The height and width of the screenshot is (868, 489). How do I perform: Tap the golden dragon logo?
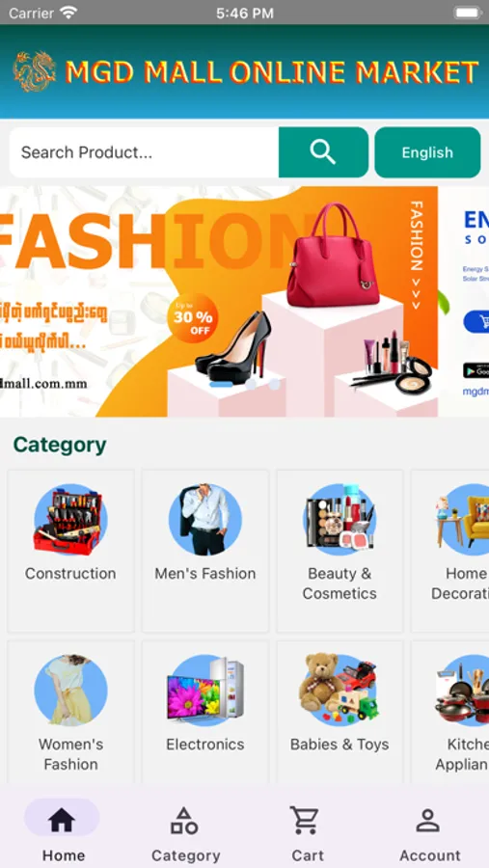pyautogui.click(x=35, y=71)
